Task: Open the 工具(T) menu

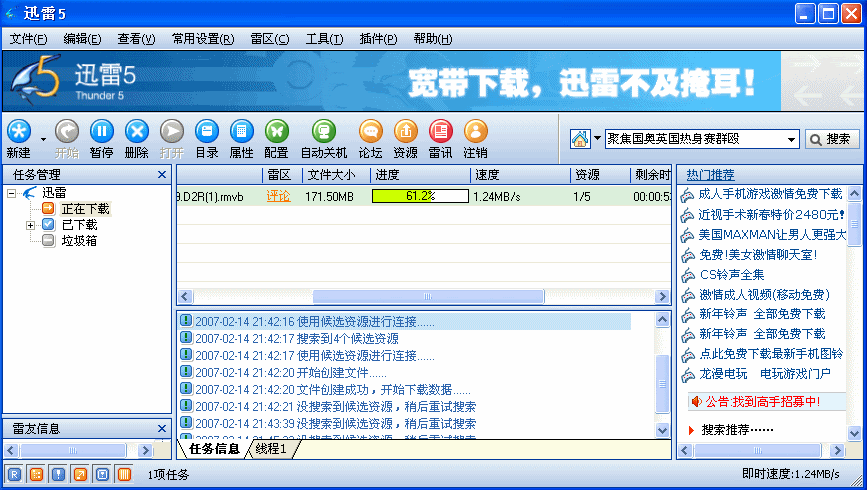Action: (325, 39)
